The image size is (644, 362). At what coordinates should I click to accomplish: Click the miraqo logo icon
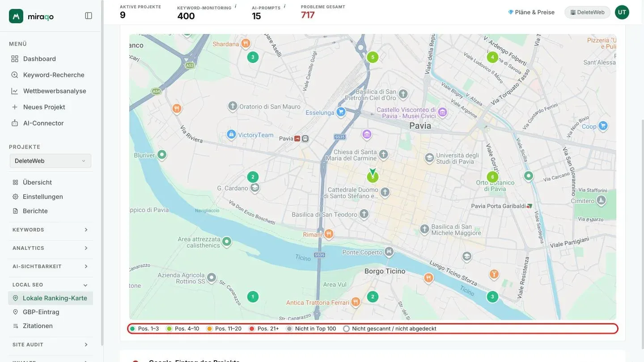tap(16, 16)
